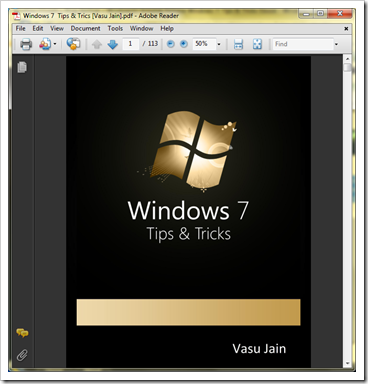Click the page number field showing 1
The height and width of the screenshot is (384, 368).
pos(131,44)
